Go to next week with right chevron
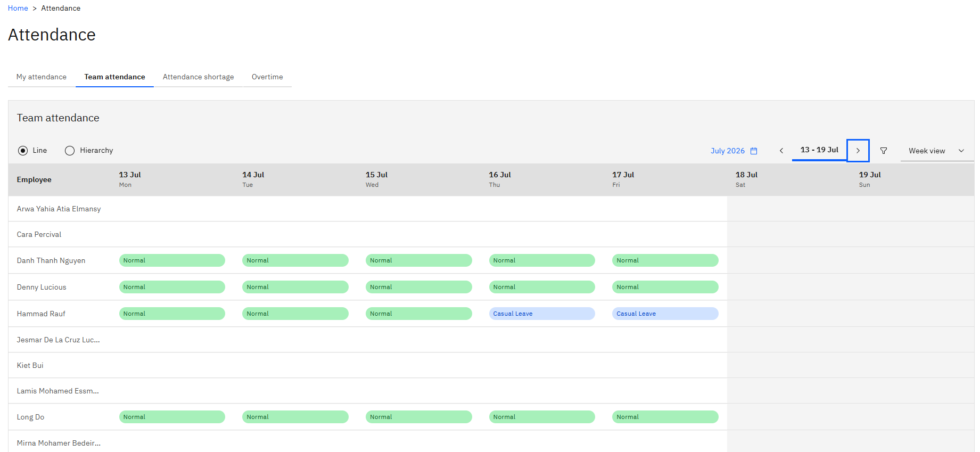Viewport: 980px width, 452px height. point(858,151)
